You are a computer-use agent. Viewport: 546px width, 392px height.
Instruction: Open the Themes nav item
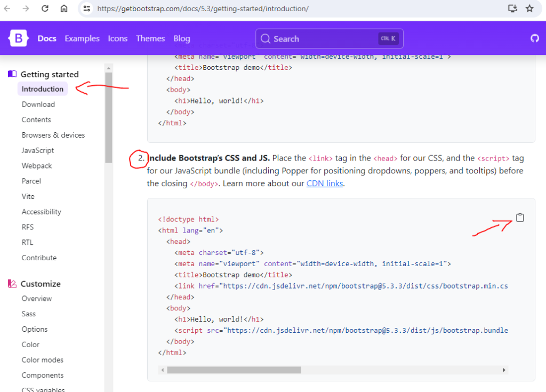[x=150, y=38]
